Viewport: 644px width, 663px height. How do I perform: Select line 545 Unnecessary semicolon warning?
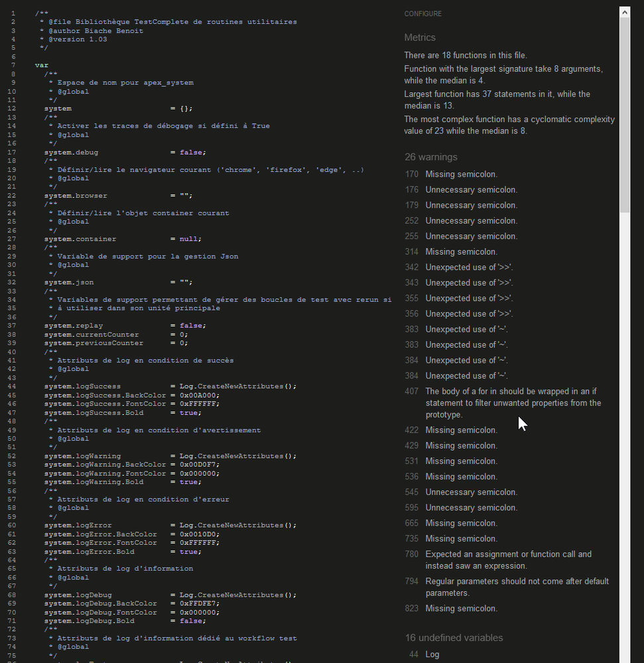point(471,492)
